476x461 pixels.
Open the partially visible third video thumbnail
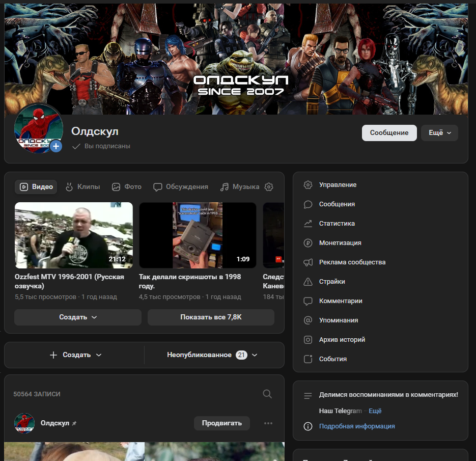273,235
